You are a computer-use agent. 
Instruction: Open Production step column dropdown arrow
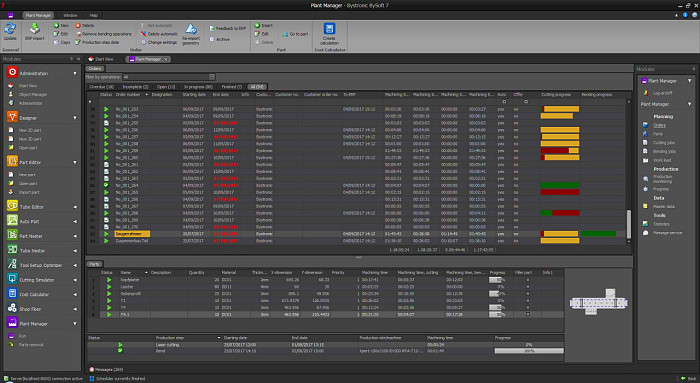(x=219, y=338)
